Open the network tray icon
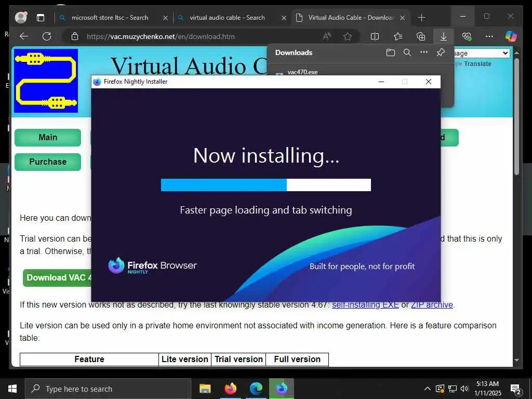The width and height of the screenshot is (532, 399). [x=453, y=389]
